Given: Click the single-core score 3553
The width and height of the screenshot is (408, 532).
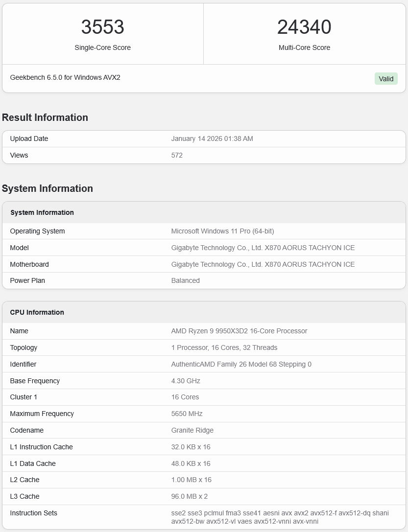Looking at the screenshot, I should point(102,27).
